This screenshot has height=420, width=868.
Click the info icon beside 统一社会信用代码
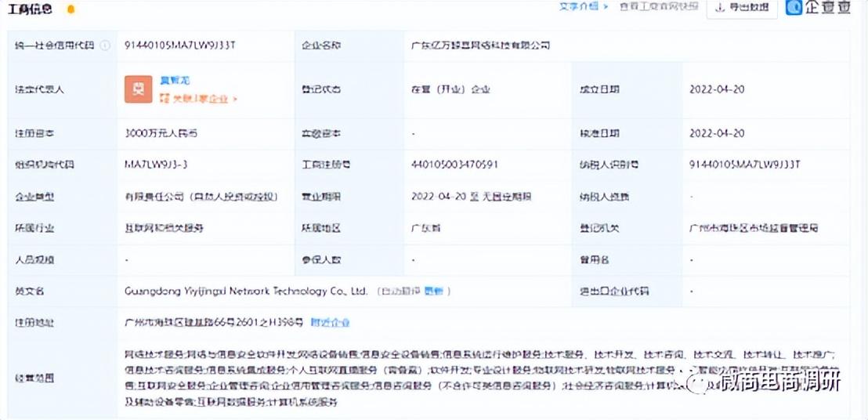pyautogui.click(x=106, y=45)
